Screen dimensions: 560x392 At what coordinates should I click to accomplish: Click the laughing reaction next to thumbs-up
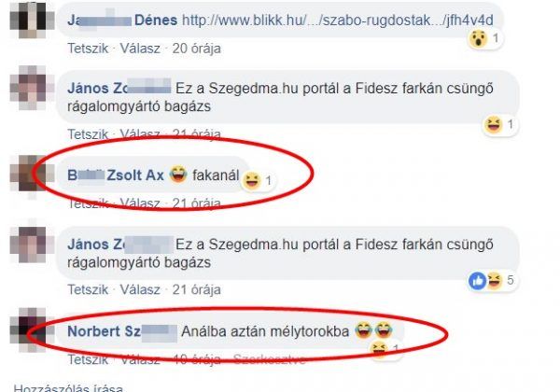tap(495, 280)
